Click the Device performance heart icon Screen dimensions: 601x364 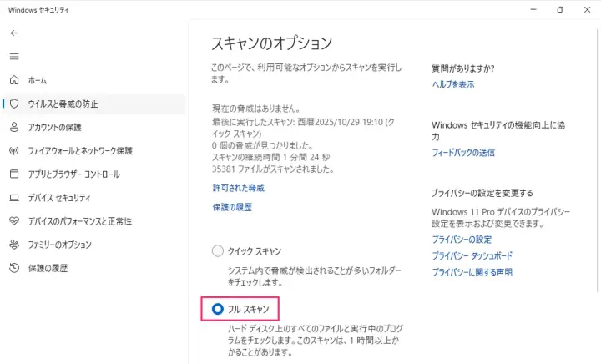tap(13, 221)
